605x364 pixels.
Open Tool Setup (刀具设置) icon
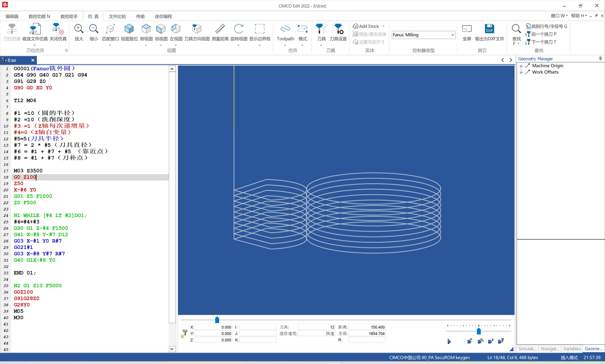(x=338, y=29)
